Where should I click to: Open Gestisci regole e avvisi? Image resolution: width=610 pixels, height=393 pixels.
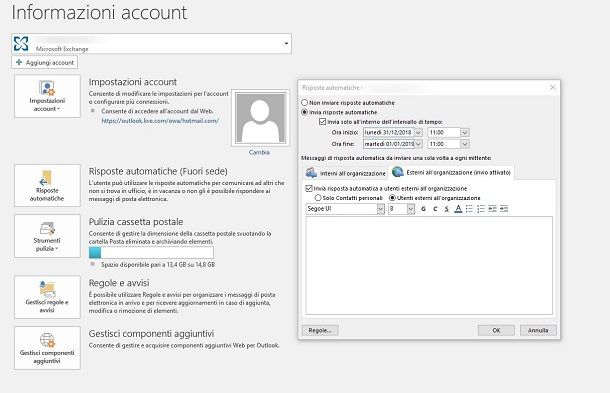click(47, 297)
